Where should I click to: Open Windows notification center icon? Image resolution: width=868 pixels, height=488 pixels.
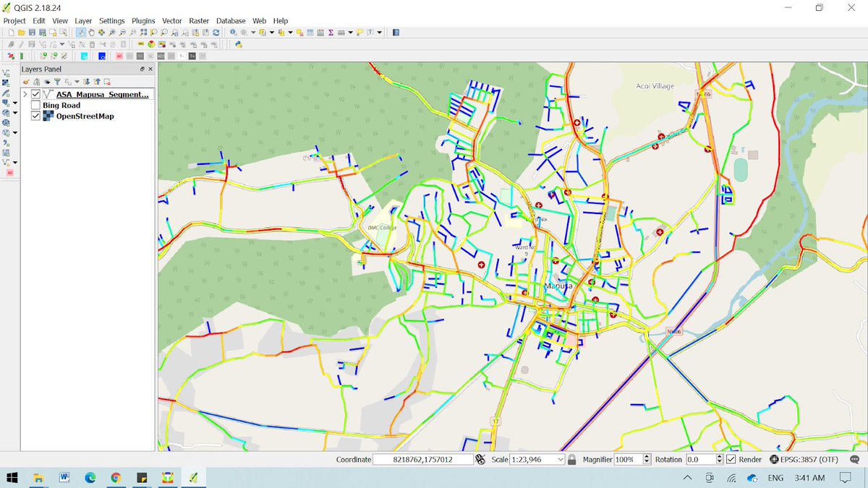coord(845,478)
